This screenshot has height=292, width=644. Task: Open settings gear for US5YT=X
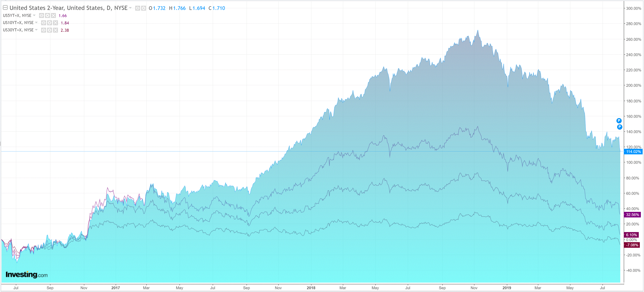tap(47, 16)
